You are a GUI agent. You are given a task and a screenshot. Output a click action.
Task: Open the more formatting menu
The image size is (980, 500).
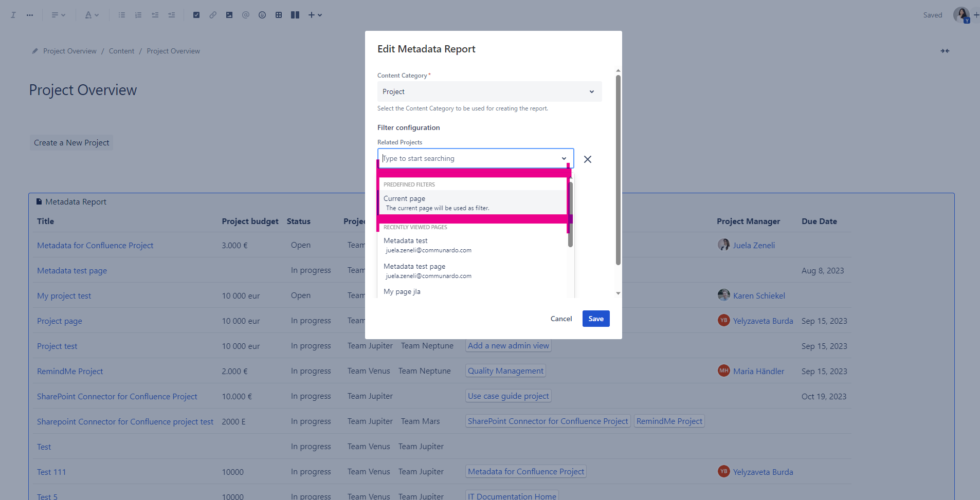coord(29,15)
